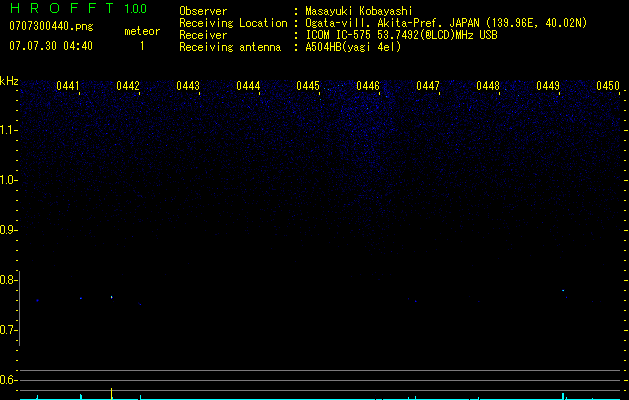Viewport: 629px width, 400px height.
Task: Select the Ogata-vill. Akita-Pref. JAPAN location text
Action: [x=446, y=23]
